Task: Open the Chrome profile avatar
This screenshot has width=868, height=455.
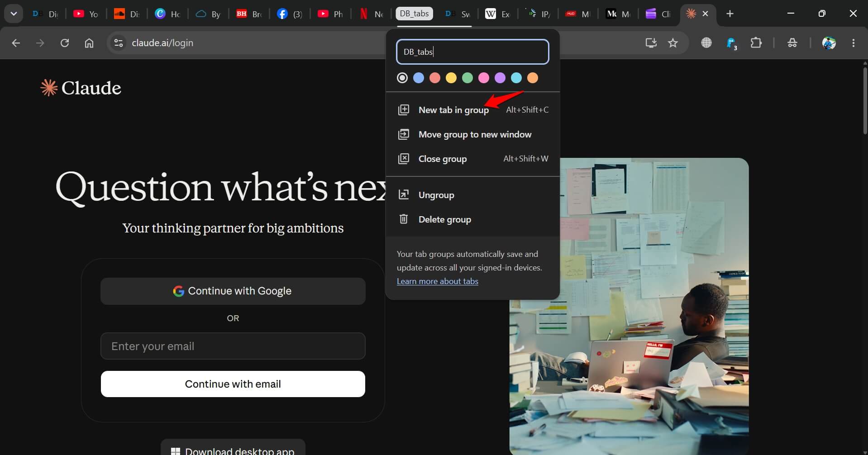Action: click(829, 43)
